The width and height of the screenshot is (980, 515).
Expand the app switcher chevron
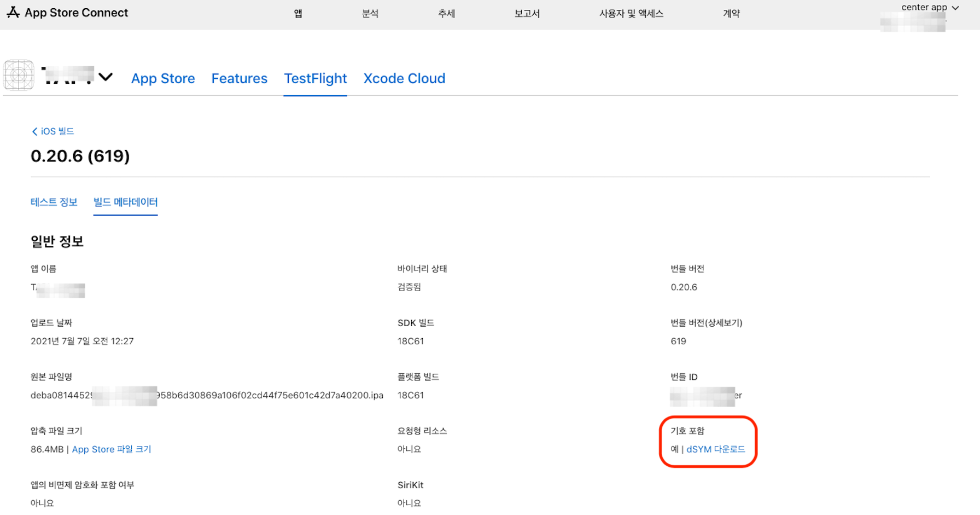point(106,77)
